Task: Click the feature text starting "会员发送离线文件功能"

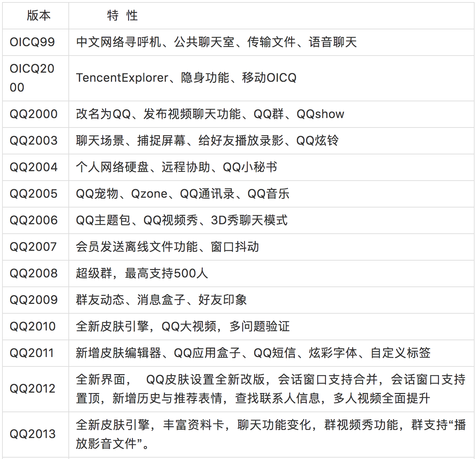Action: (168, 247)
